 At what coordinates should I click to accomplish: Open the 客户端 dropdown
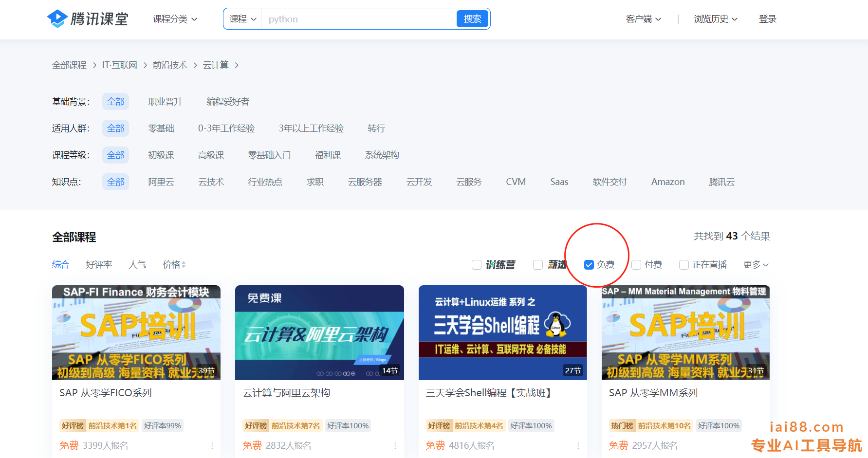644,19
